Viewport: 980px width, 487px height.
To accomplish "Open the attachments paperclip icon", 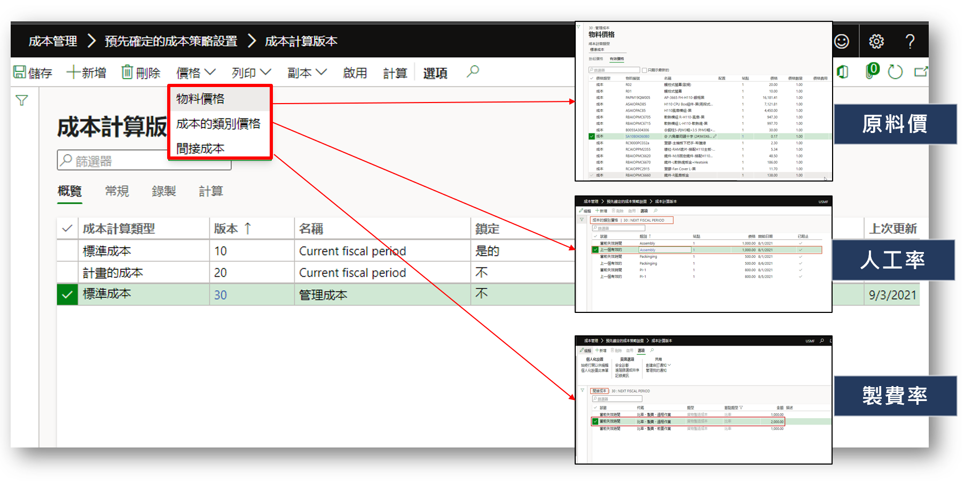I will pyautogui.click(x=872, y=72).
